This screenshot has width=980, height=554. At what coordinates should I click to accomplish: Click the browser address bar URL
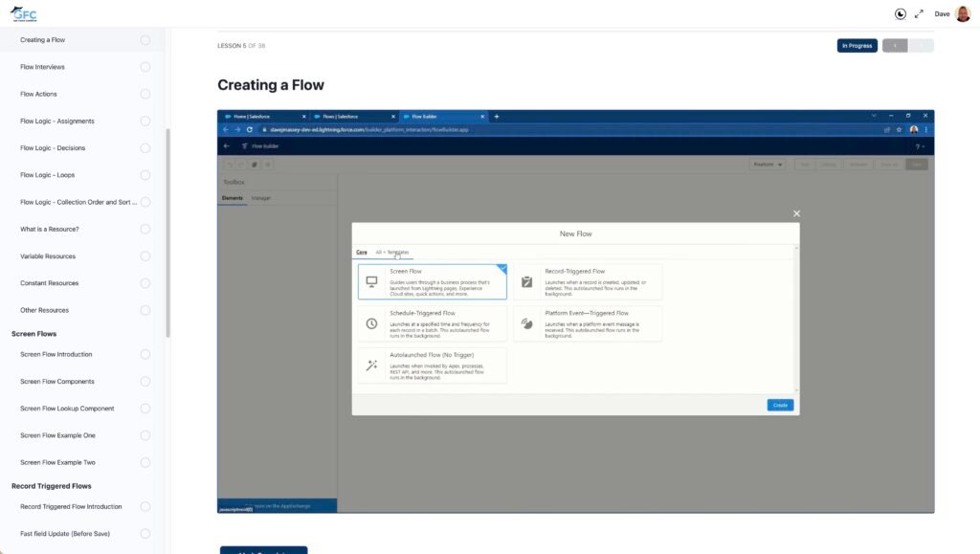(368, 130)
